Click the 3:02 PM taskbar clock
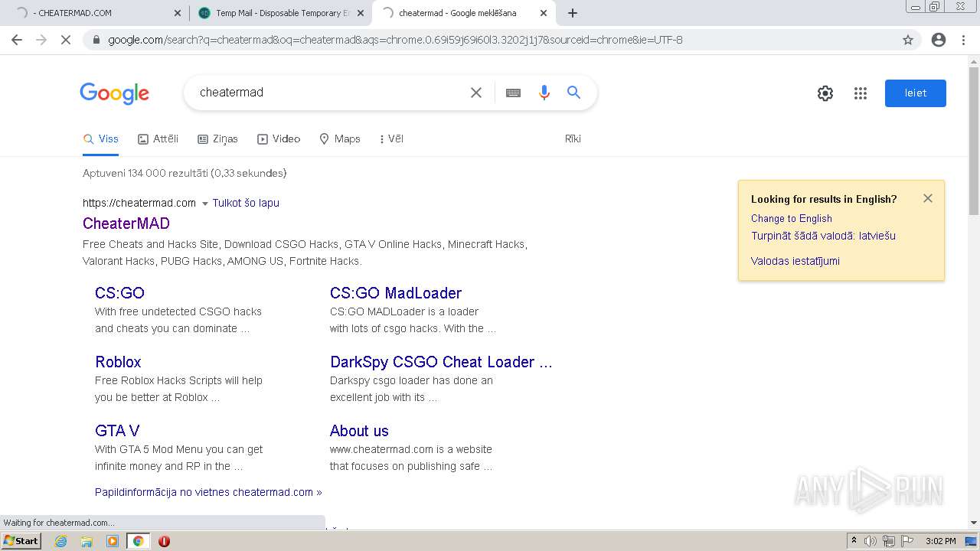Viewport: 980px width, 551px height. pos(940,541)
